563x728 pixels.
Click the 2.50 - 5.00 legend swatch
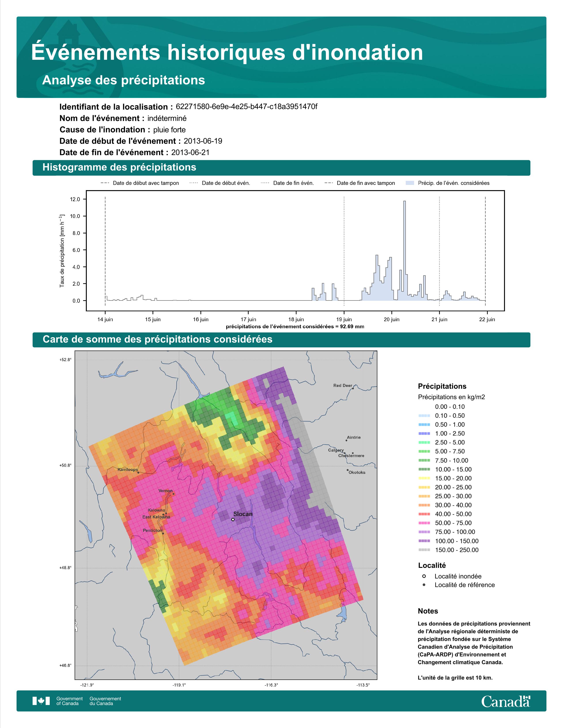coord(424,442)
